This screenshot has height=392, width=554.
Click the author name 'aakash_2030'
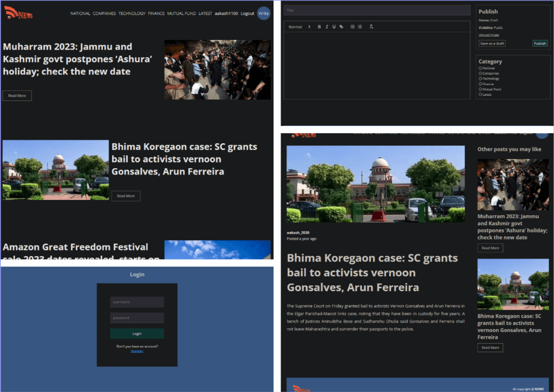click(298, 233)
